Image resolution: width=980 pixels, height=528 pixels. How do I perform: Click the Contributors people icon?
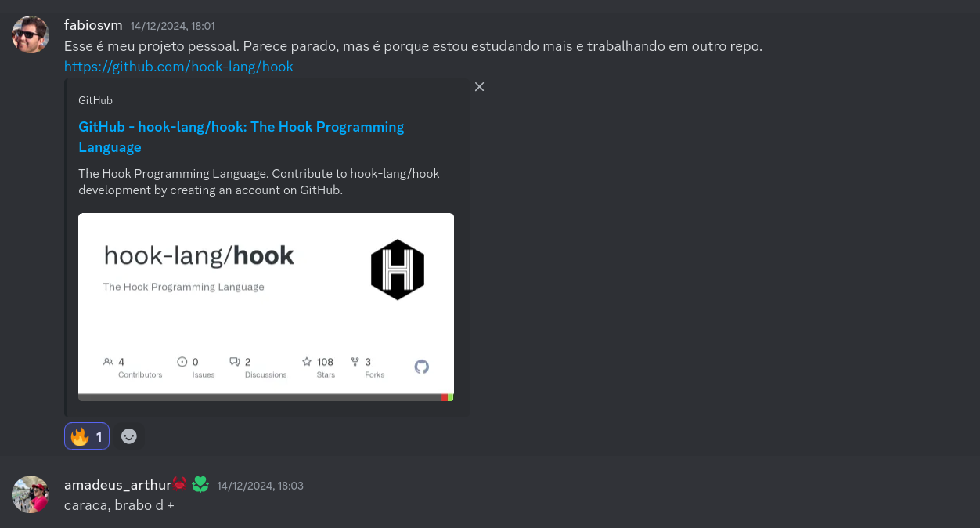[x=108, y=362]
